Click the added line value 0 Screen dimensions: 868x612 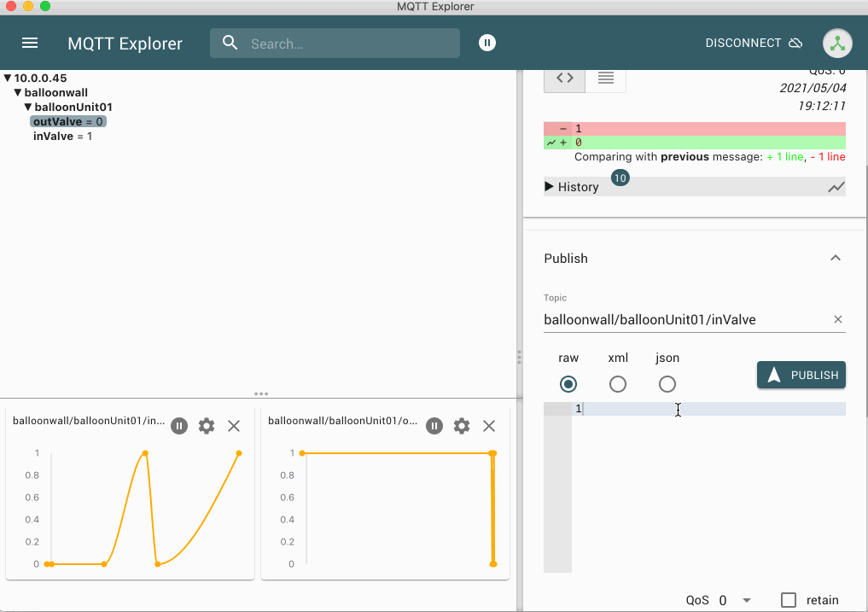[x=579, y=143]
